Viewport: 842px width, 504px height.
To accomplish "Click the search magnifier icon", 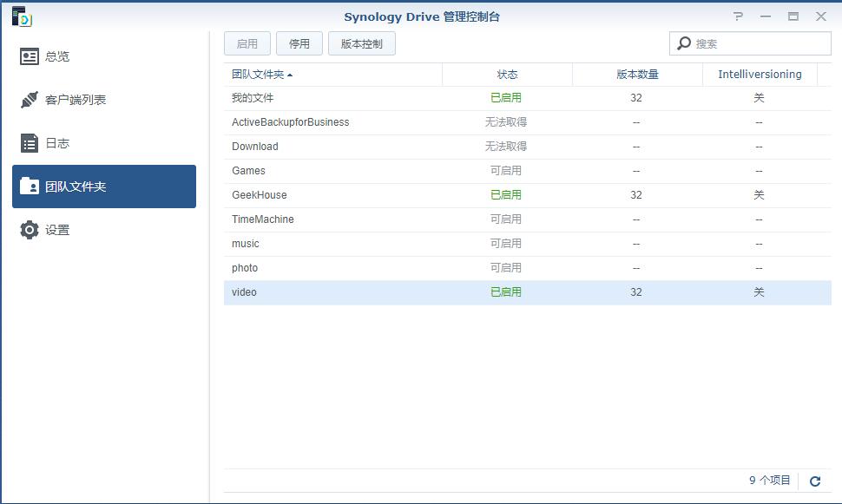I will click(x=684, y=43).
